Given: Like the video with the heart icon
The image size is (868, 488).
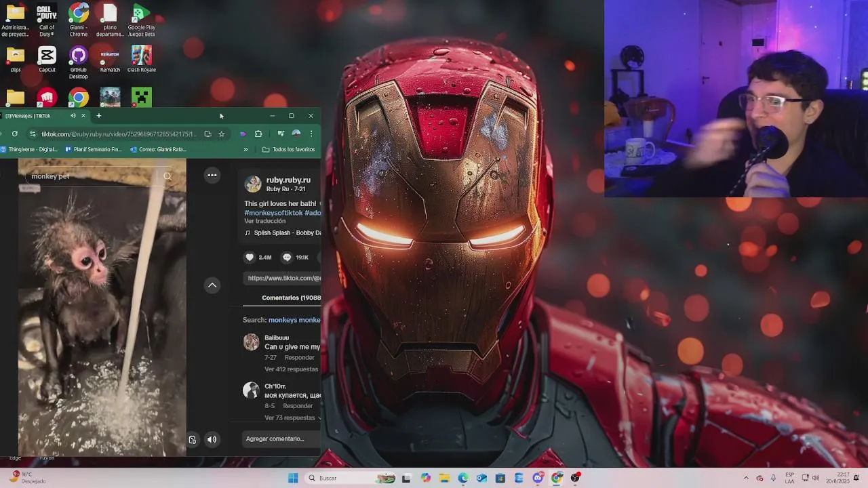Looking at the screenshot, I should [x=250, y=257].
